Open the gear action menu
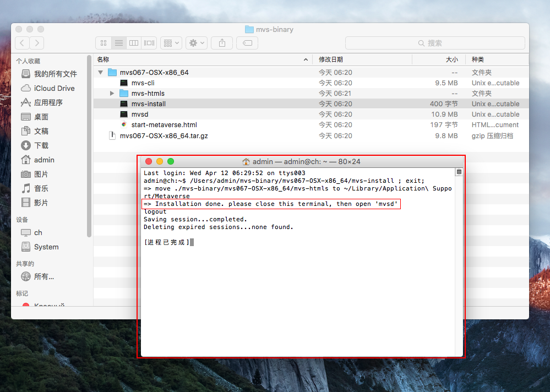The width and height of the screenshot is (550, 392). coord(197,43)
